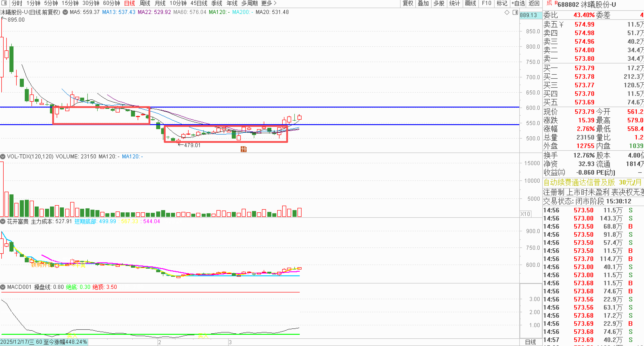644x346 pixels.
Task: Click the X10 volume scale label
Action: [x=525, y=214]
